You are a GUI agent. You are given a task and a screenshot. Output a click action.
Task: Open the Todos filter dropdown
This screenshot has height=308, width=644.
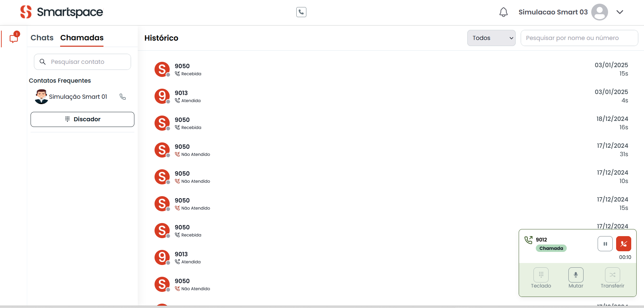491,38
